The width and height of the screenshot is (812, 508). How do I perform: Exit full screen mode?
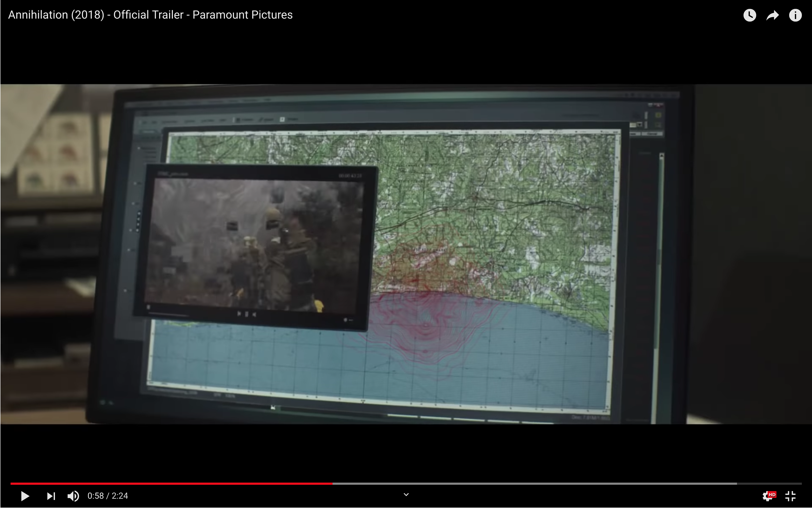pos(790,496)
